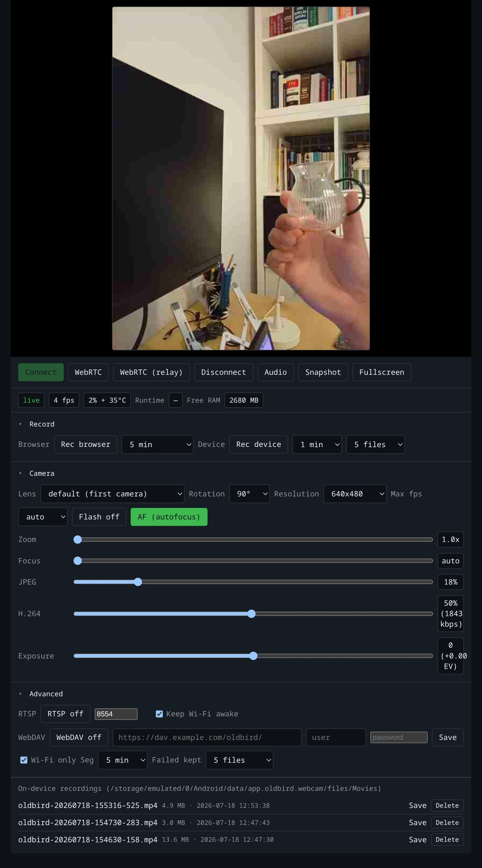Click the WebDAV user field
Screen dimensions: 482x868
pyautogui.click(x=336, y=737)
